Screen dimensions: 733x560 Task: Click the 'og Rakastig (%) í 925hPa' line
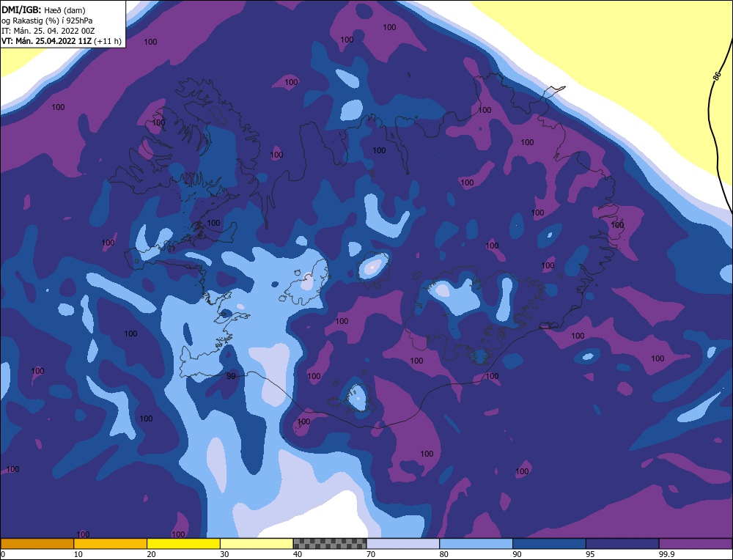[x=47, y=21]
